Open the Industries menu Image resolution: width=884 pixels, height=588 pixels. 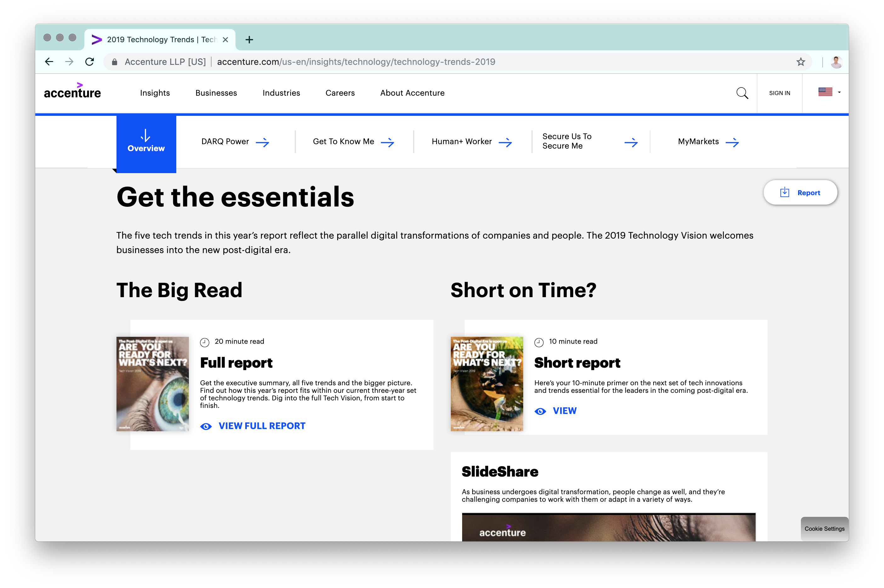click(x=281, y=93)
